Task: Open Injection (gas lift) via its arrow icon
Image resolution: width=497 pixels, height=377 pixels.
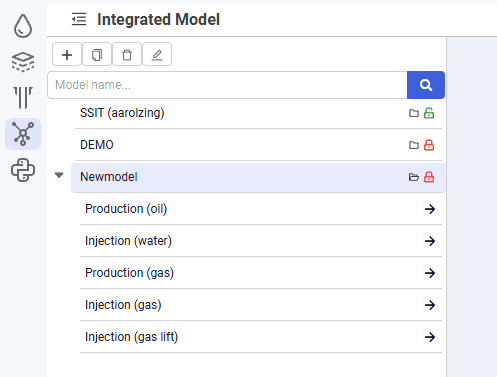Action: pos(430,337)
